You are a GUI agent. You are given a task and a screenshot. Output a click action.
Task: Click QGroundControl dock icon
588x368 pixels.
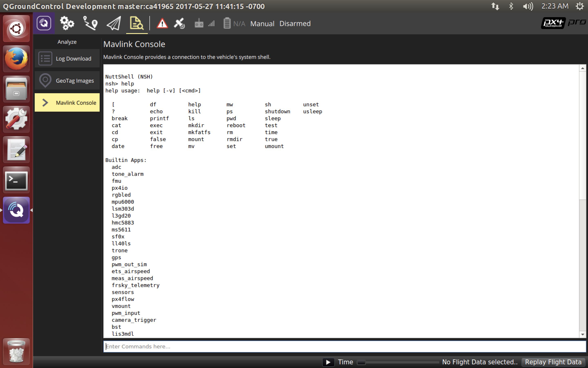pos(16,210)
